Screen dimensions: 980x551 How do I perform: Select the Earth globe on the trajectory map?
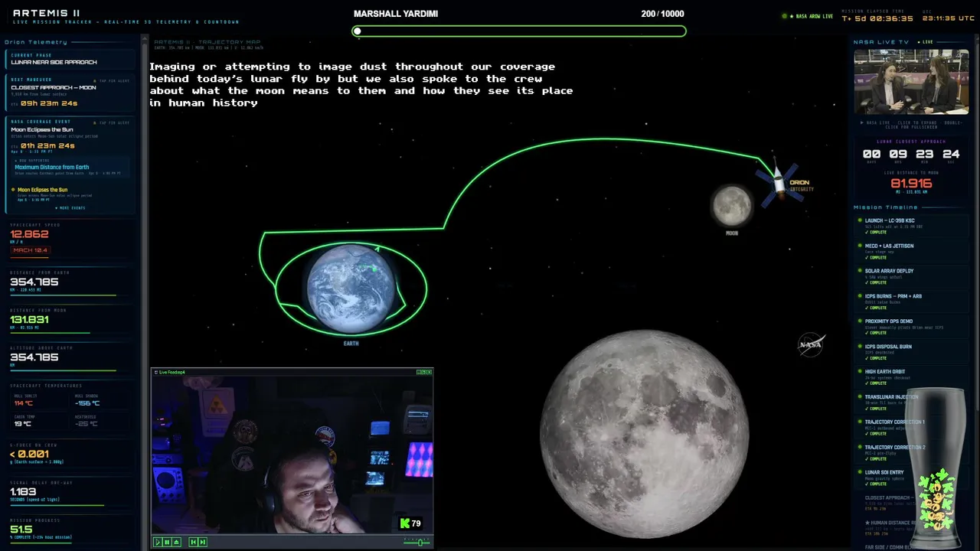pos(351,289)
